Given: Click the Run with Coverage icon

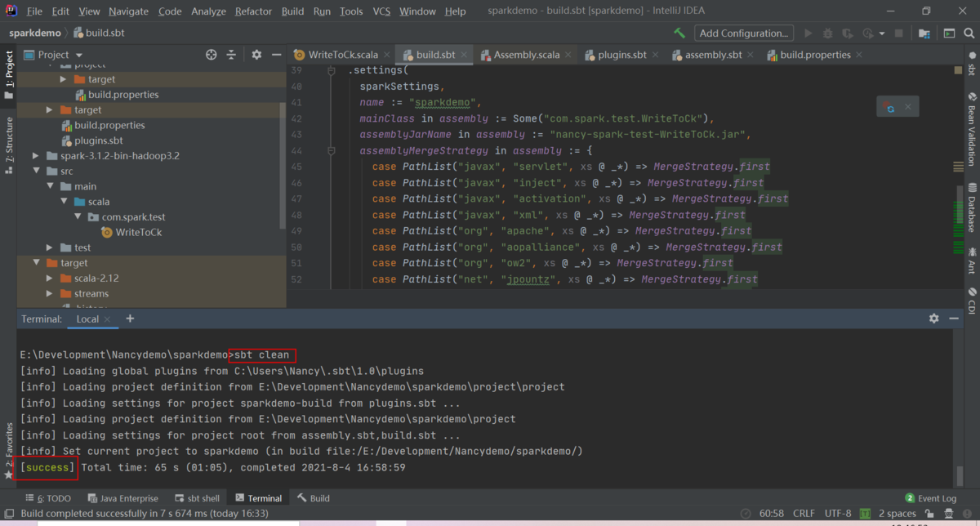Looking at the screenshot, I should point(847,33).
